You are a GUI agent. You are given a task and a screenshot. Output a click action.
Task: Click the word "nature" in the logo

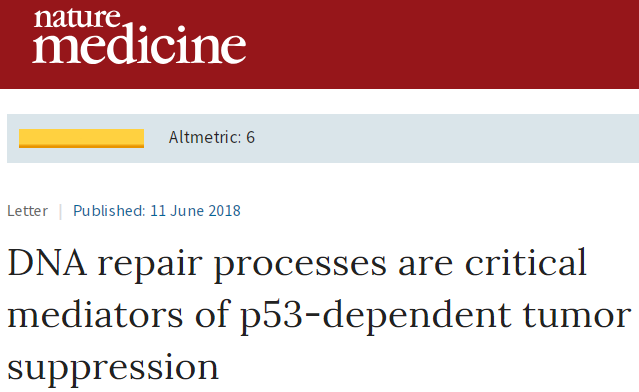77,18
